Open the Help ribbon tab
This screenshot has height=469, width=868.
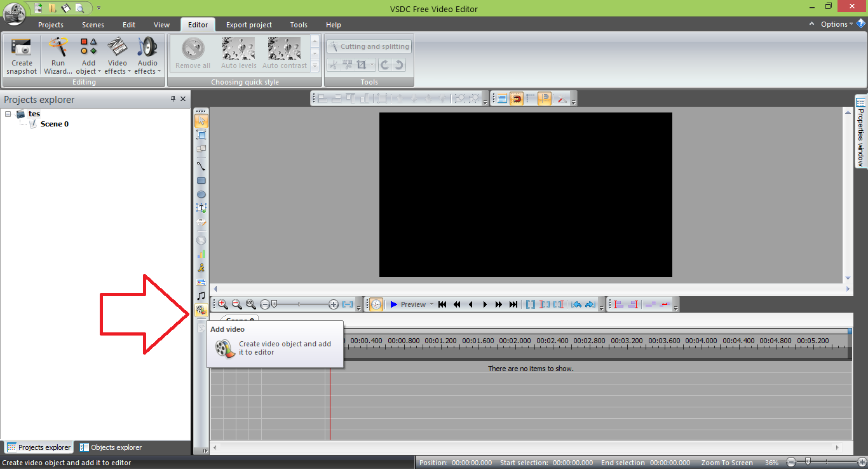334,25
